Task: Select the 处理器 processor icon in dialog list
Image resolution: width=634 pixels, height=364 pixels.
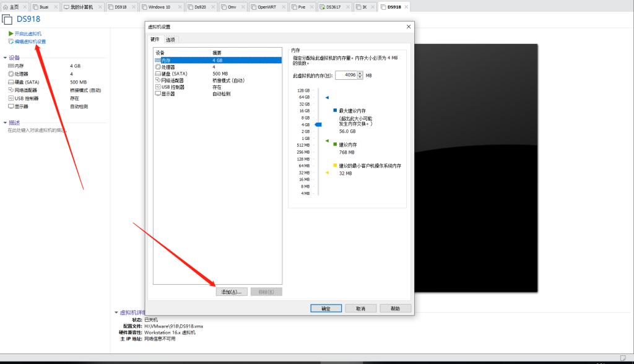Action: (158, 67)
